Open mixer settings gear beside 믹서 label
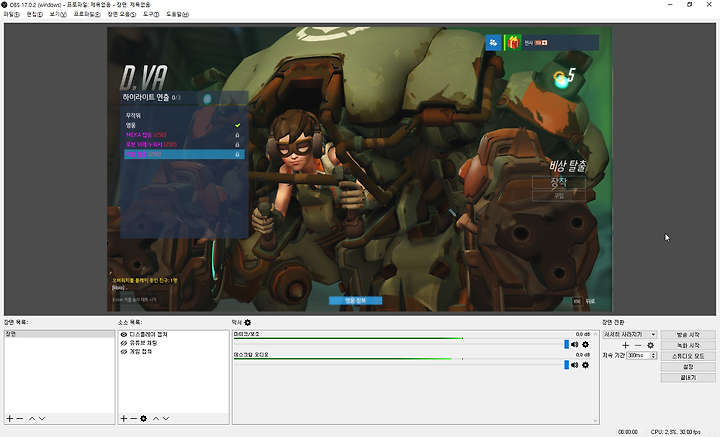 click(x=248, y=323)
